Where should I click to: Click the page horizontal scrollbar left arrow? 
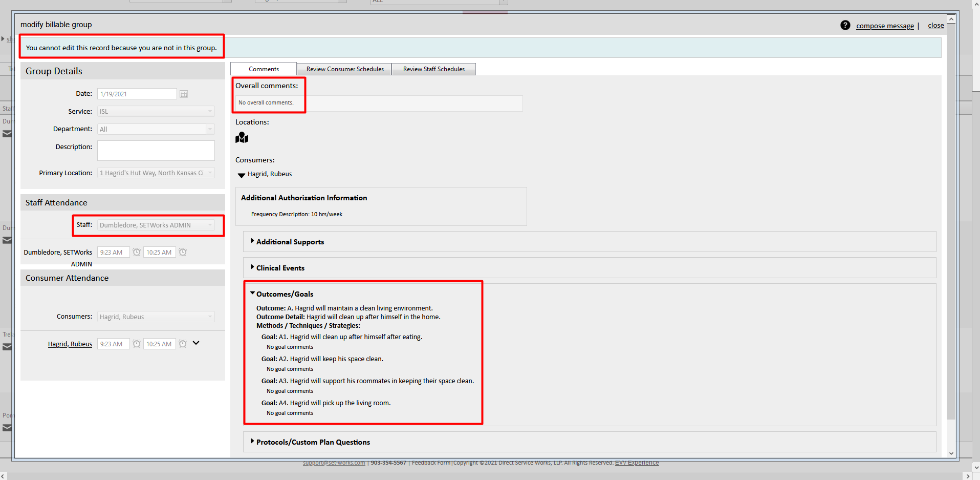[x=4, y=476]
